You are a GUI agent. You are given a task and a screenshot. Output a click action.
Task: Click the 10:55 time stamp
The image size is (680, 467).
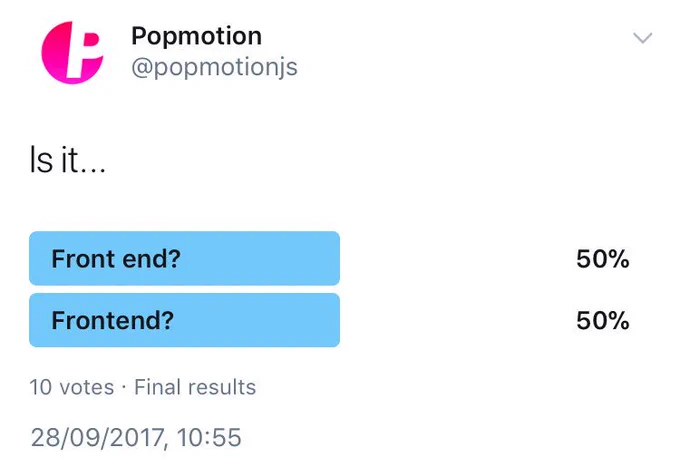coord(209,437)
